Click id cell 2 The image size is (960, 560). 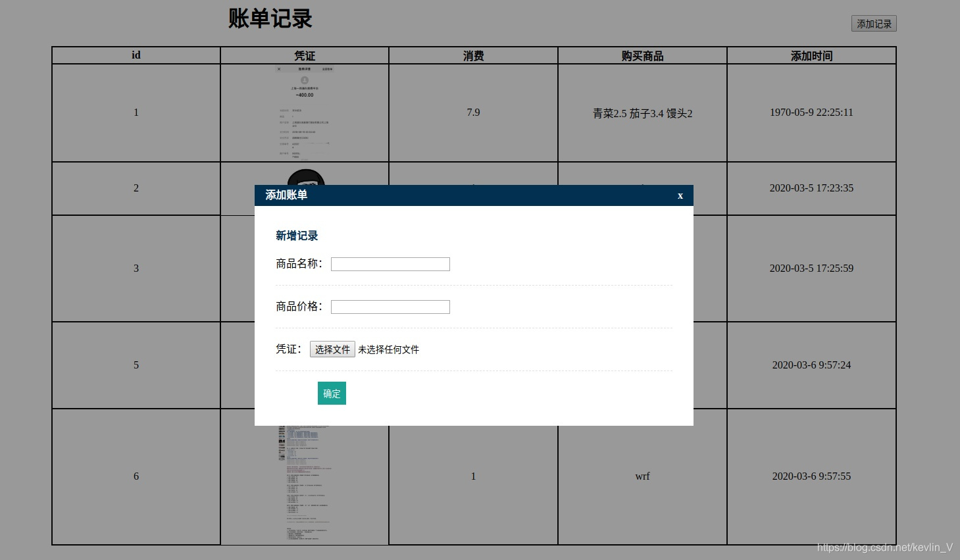tap(136, 188)
